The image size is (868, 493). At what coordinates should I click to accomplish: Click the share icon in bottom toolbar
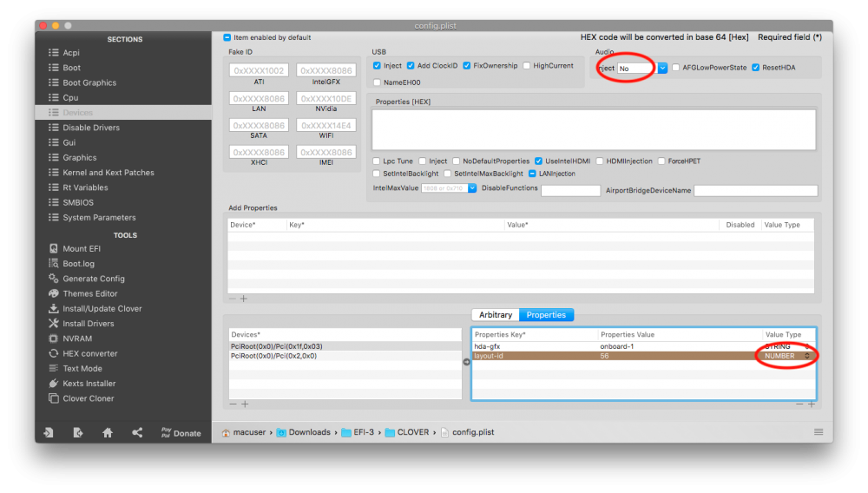click(x=137, y=432)
